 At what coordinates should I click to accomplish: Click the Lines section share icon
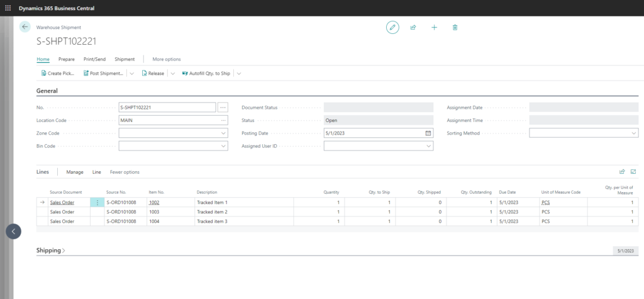click(622, 171)
